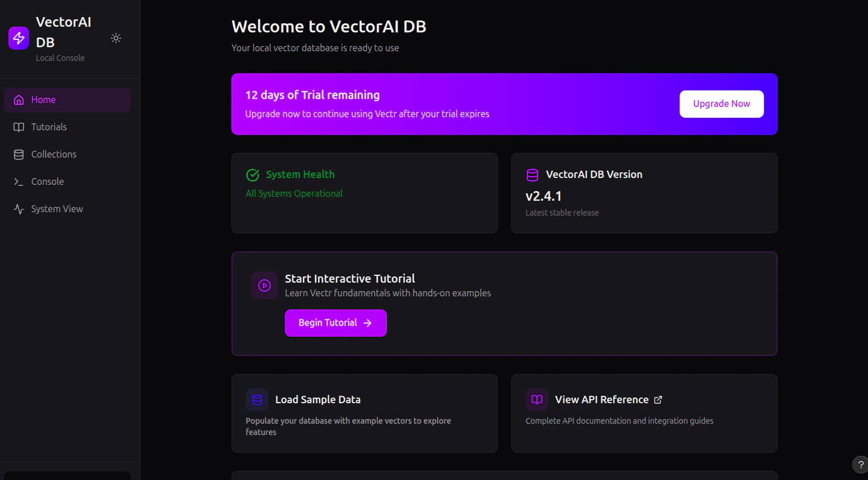Click the green System Health checkmark icon
The width and height of the screenshot is (868, 480).
(x=254, y=174)
